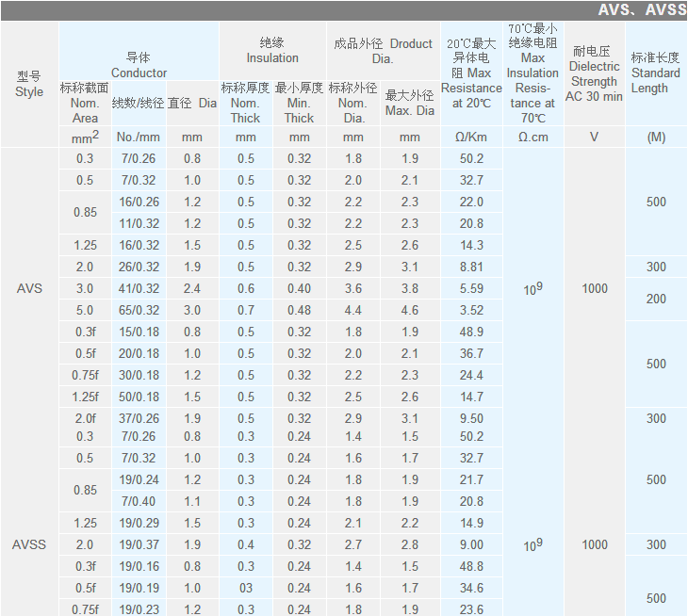Click the 'Ω/Km' unit cell

click(471, 137)
